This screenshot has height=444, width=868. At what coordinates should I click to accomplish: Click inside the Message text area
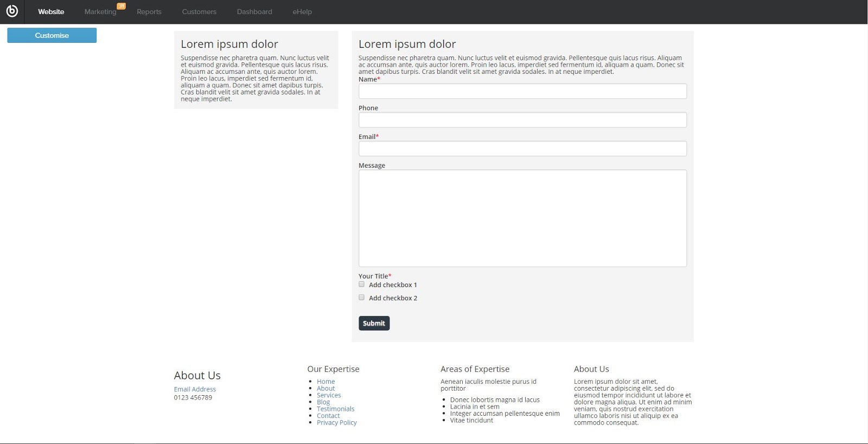coord(522,218)
